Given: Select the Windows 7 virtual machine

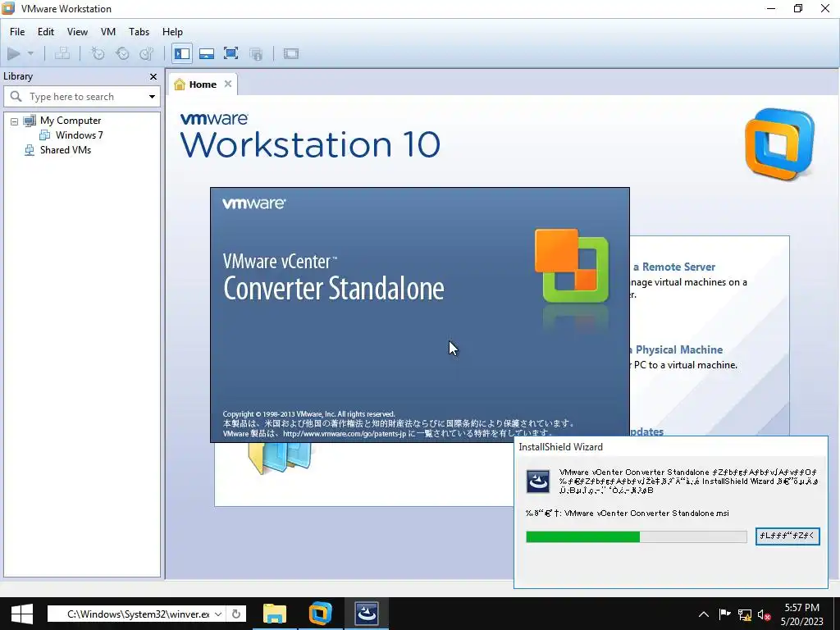Looking at the screenshot, I should pos(79,135).
